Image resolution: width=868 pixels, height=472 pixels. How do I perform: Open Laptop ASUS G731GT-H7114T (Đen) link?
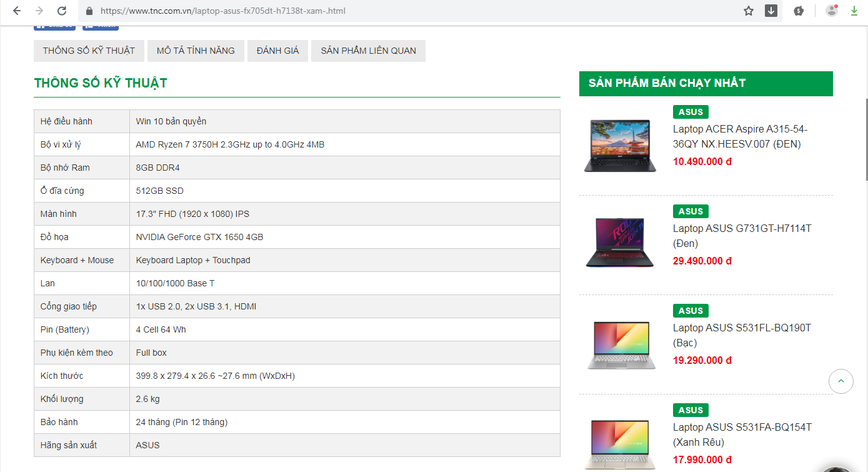742,236
